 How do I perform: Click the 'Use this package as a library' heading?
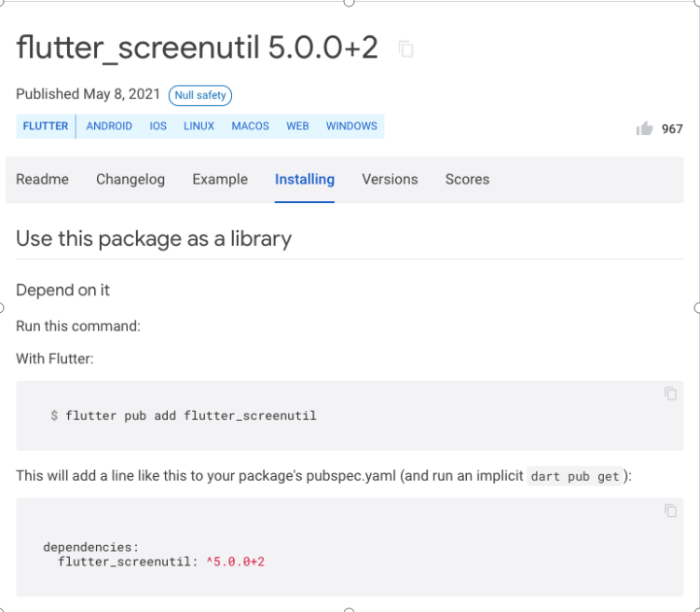[154, 239]
